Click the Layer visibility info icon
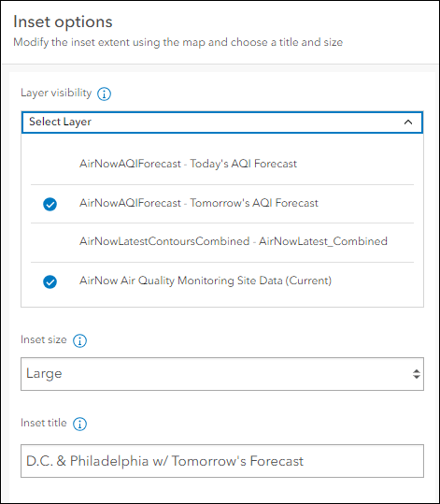 (x=104, y=94)
